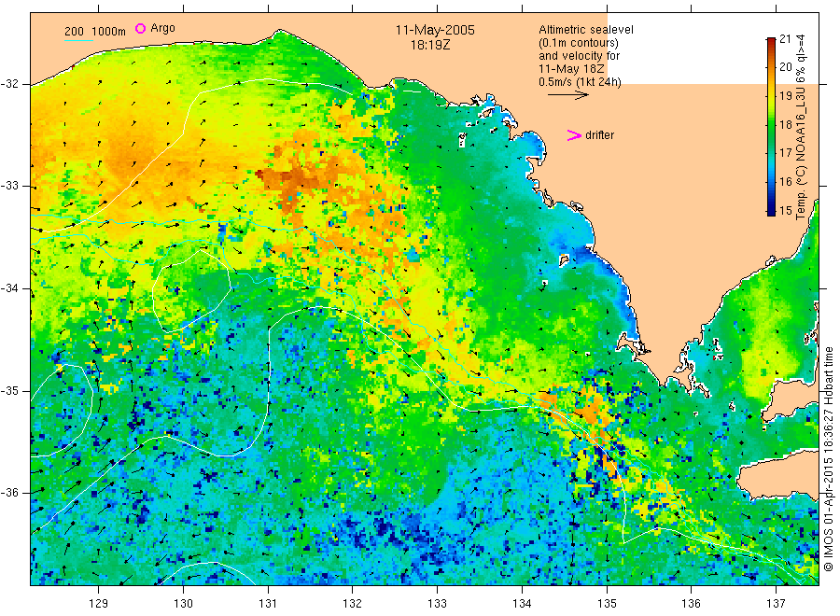Click the '21' color bar tick label
Viewport: 840px width, 616px height.
pyautogui.click(x=785, y=38)
